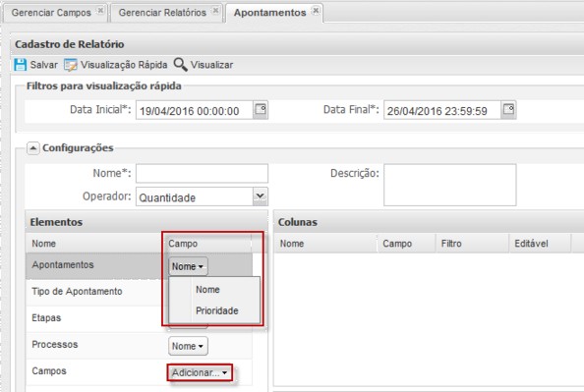Click Elementos Nome column header
The image size is (584, 392).
click(94, 244)
